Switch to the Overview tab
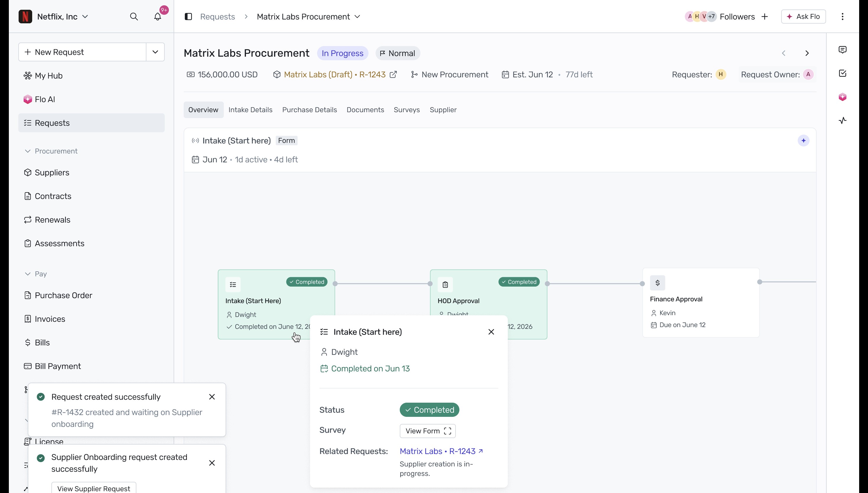 point(203,110)
